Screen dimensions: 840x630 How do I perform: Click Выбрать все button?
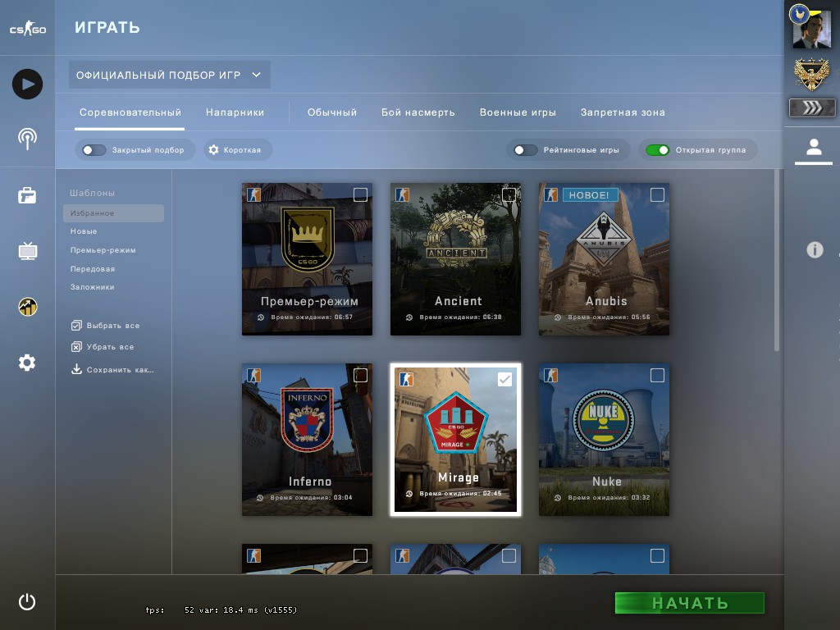[x=106, y=326]
